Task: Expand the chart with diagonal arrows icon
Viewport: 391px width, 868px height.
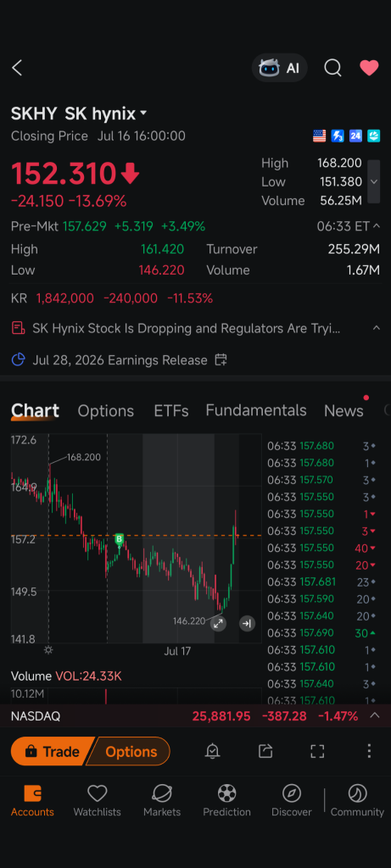Action: 218,623
